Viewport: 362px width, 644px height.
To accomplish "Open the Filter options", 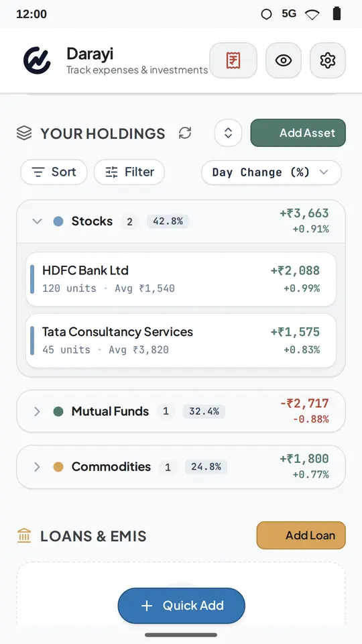I will coord(129,172).
